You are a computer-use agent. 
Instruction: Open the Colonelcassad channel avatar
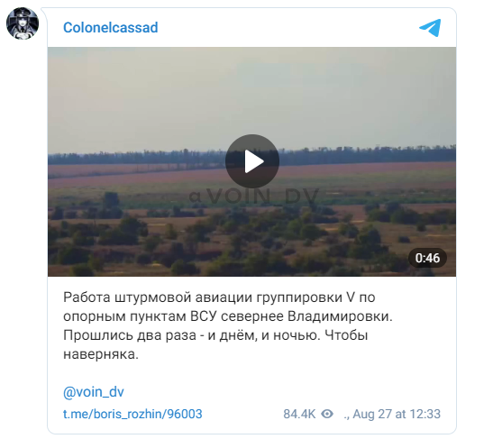(23, 23)
